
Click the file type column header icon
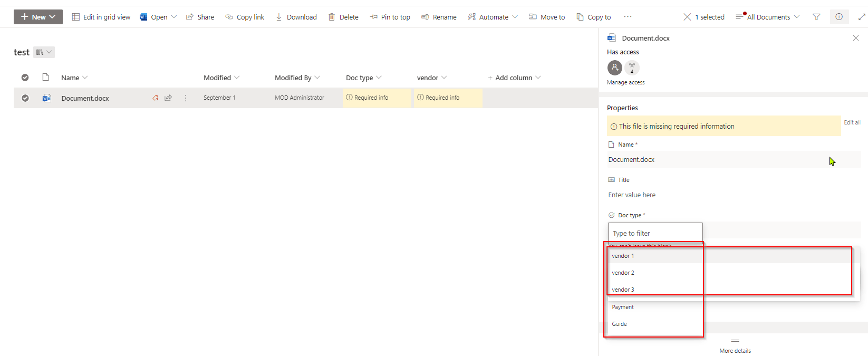[46, 78]
